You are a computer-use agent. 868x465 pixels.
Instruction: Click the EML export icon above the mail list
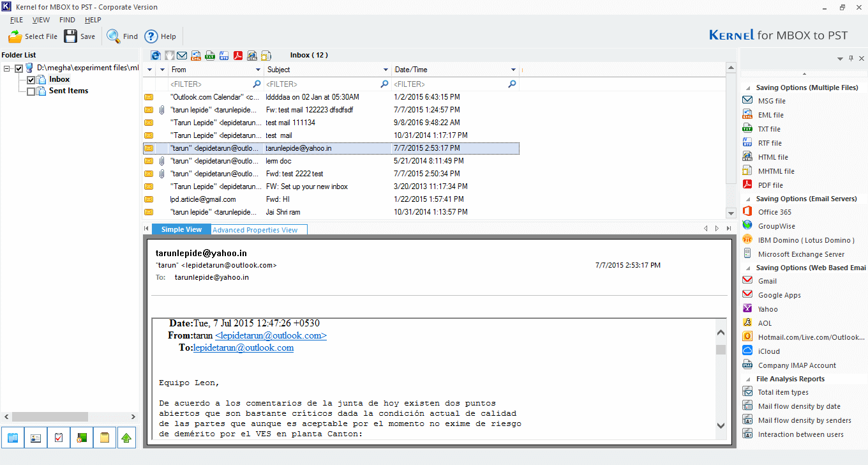tap(196, 55)
